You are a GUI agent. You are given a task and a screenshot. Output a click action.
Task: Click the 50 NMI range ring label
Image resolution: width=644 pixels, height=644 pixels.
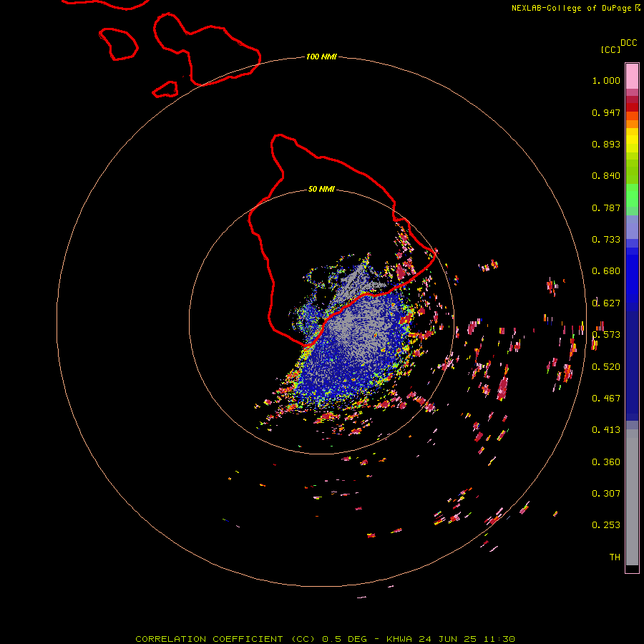[321, 189]
